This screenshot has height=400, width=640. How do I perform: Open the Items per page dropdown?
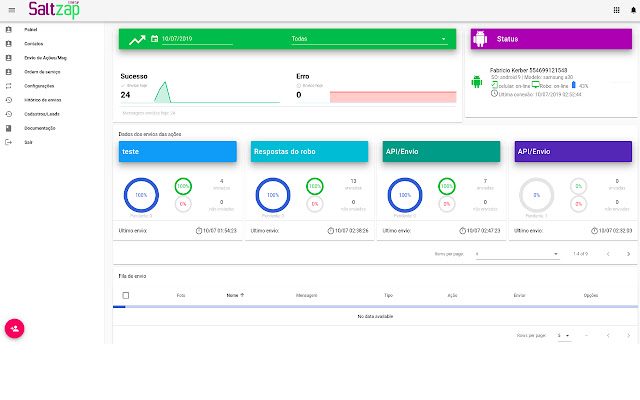pyautogui.click(x=517, y=254)
